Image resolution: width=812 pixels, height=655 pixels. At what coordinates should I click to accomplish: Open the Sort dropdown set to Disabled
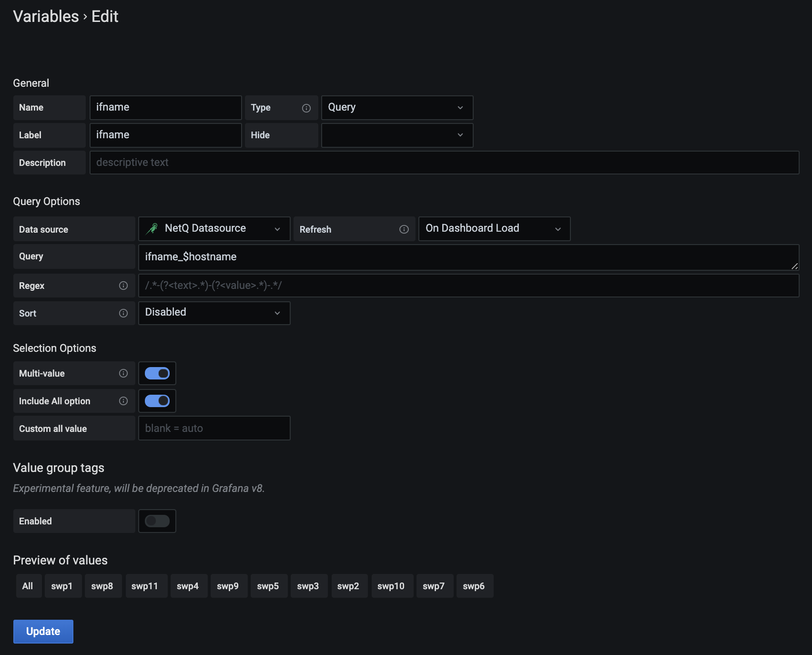214,313
